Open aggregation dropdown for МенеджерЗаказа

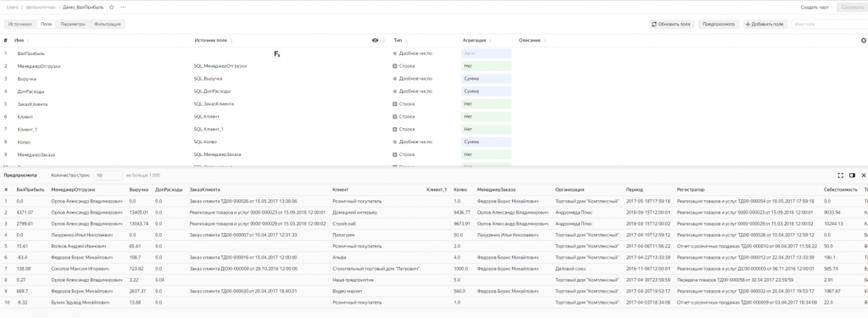click(486, 154)
